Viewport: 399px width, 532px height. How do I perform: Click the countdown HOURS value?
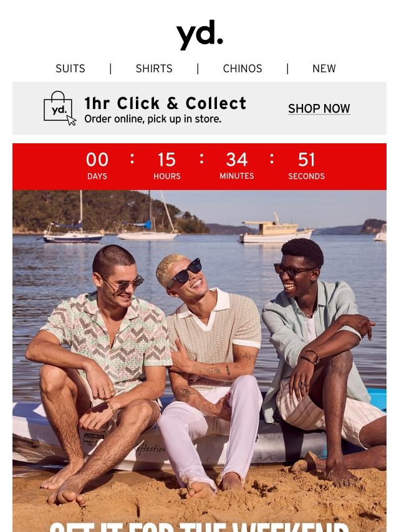pyautogui.click(x=166, y=159)
